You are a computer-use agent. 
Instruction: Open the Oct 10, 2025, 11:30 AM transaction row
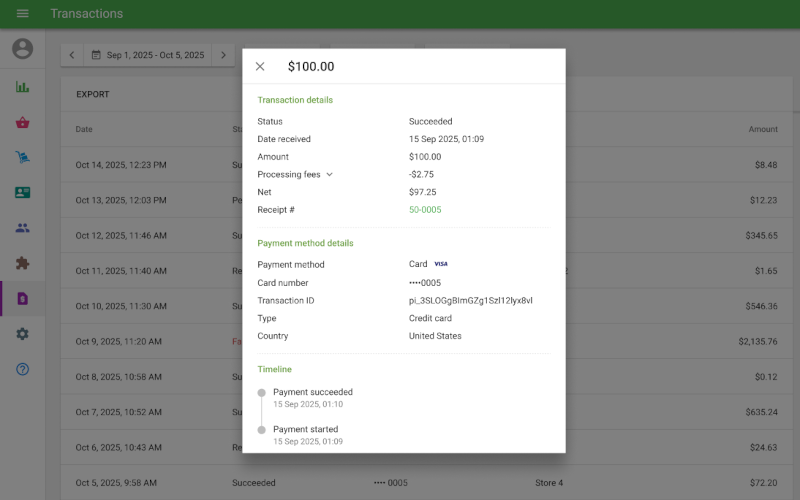click(427, 306)
